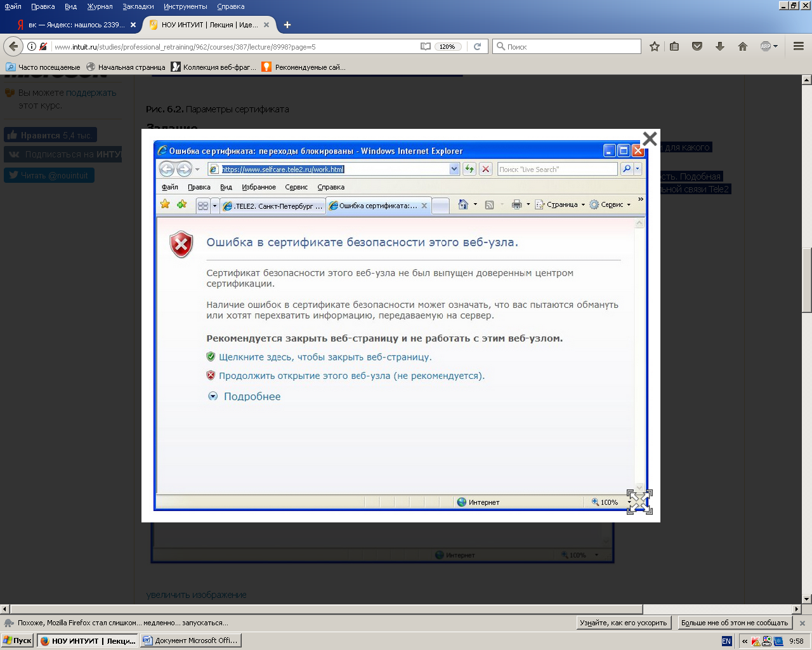Viewport: 812px width, 650px height.
Task: Click the Нравится Facebook like button
Action: (50, 135)
